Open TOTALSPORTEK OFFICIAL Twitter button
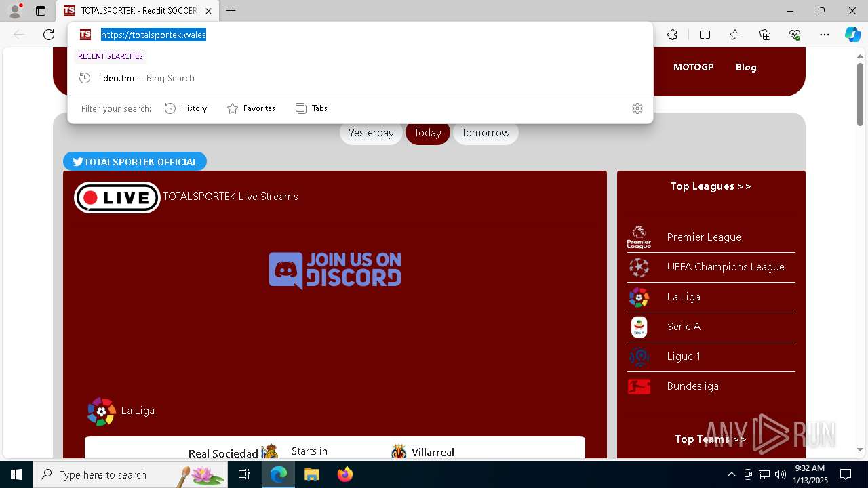This screenshot has height=488, width=868. pos(135,162)
